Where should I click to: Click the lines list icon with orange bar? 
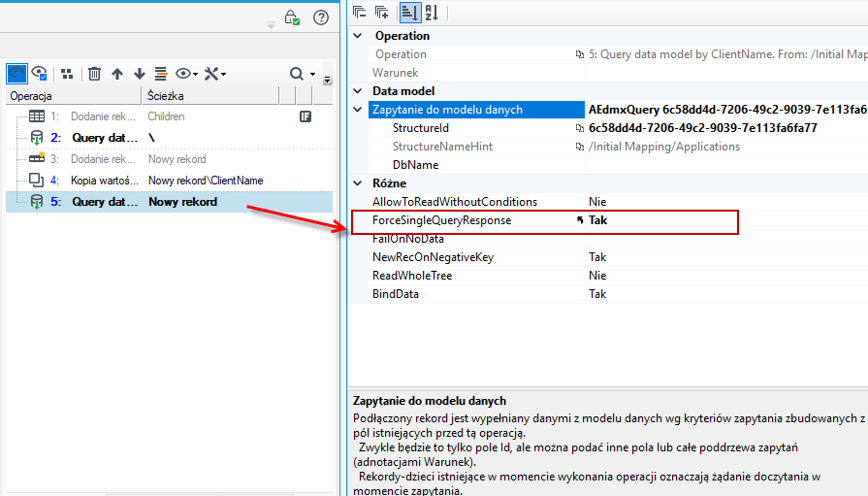[161, 74]
